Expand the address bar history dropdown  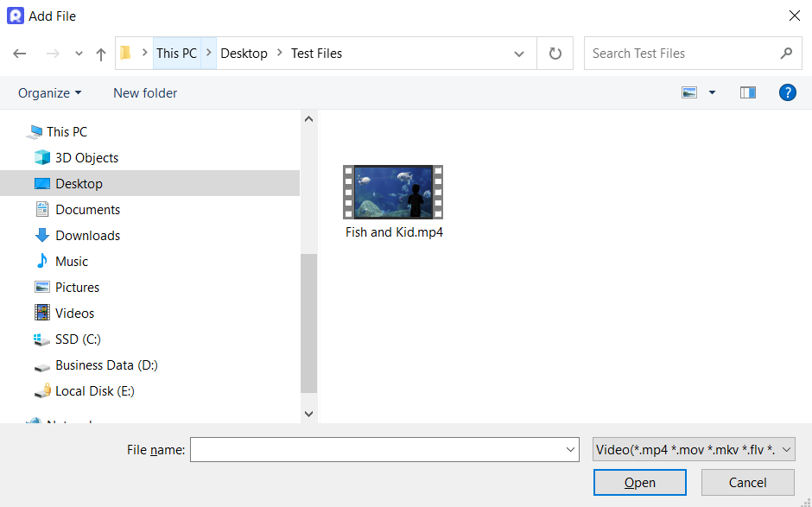pyautogui.click(x=518, y=53)
